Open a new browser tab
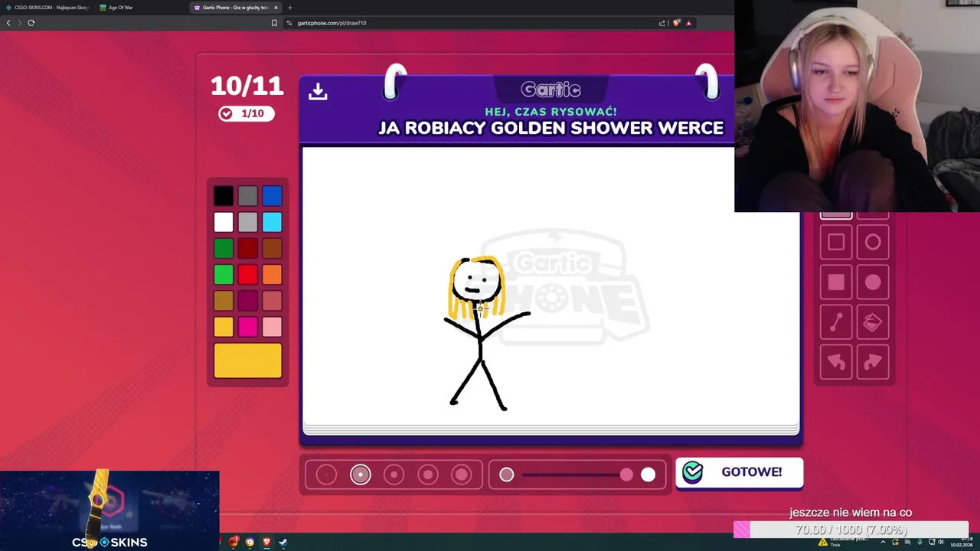 tap(289, 8)
